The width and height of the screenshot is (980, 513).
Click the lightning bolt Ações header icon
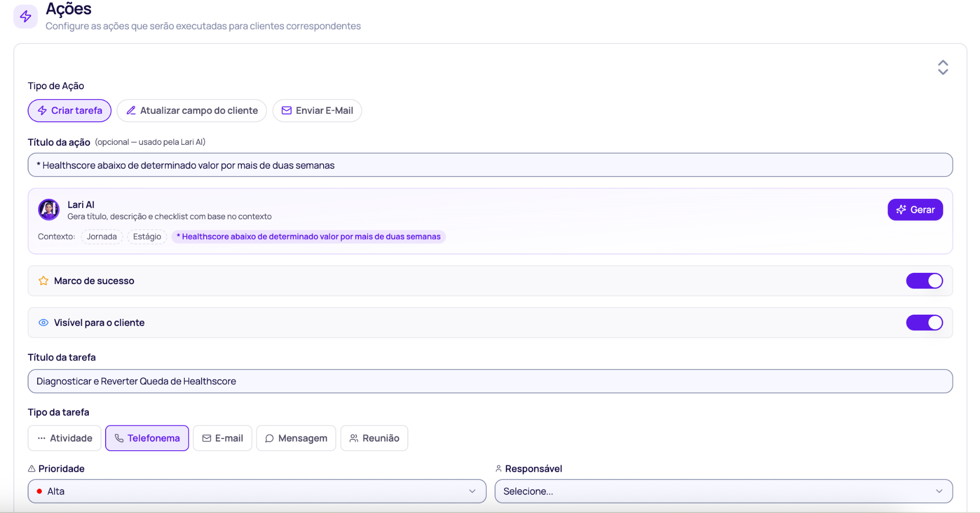26,16
